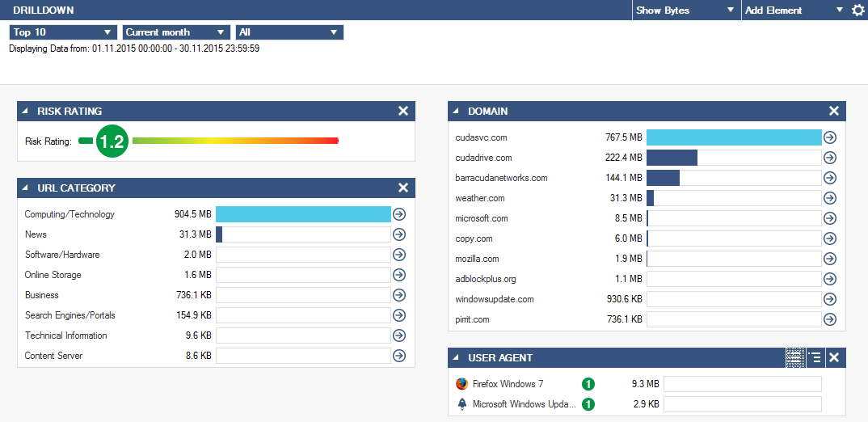Click cudasvc.com traffic bar
The image size is (868, 422).
pyautogui.click(x=734, y=137)
